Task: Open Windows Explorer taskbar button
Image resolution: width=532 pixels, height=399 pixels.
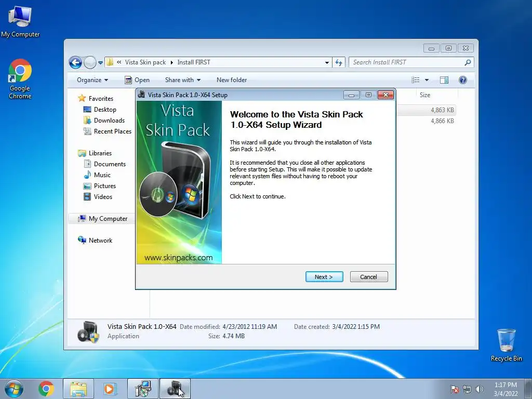Action: (78, 389)
